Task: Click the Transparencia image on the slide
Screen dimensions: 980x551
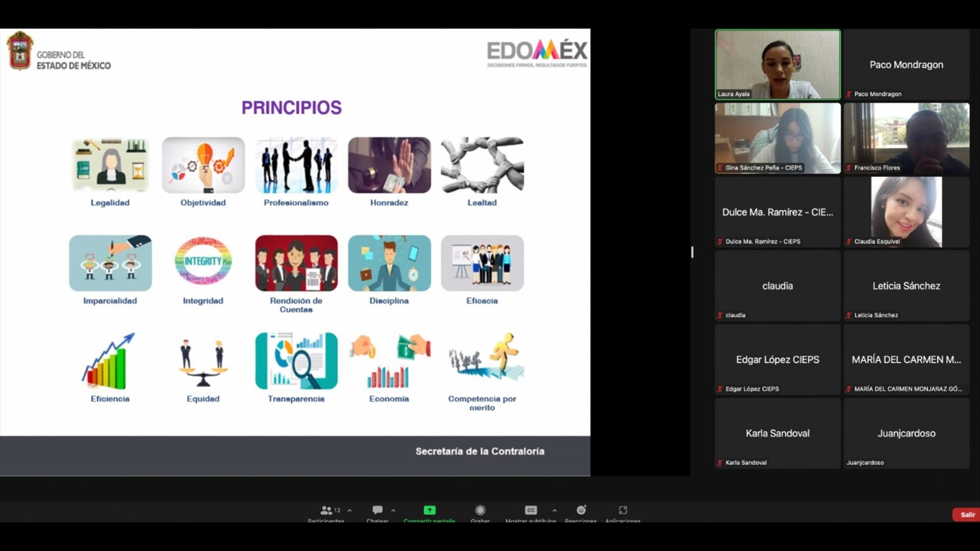Action: [296, 361]
